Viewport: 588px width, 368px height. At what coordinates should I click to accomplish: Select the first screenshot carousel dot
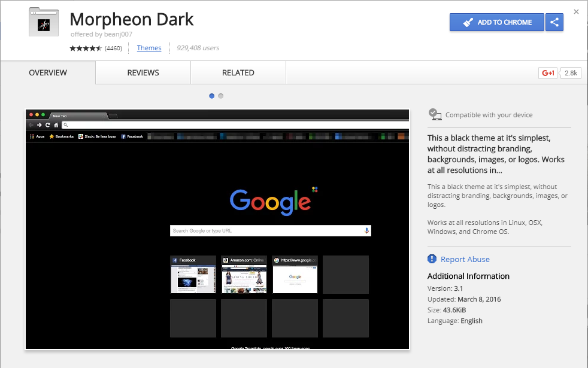coord(212,96)
